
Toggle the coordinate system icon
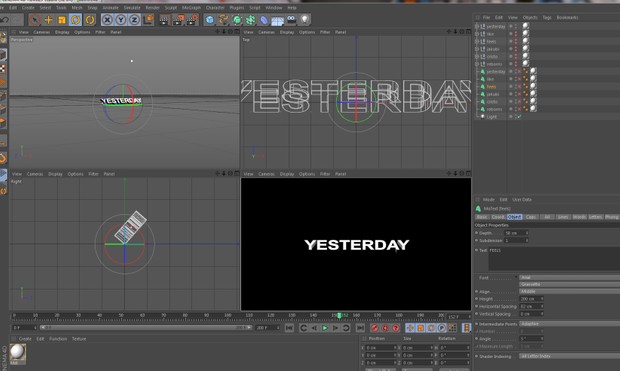click(x=148, y=19)
